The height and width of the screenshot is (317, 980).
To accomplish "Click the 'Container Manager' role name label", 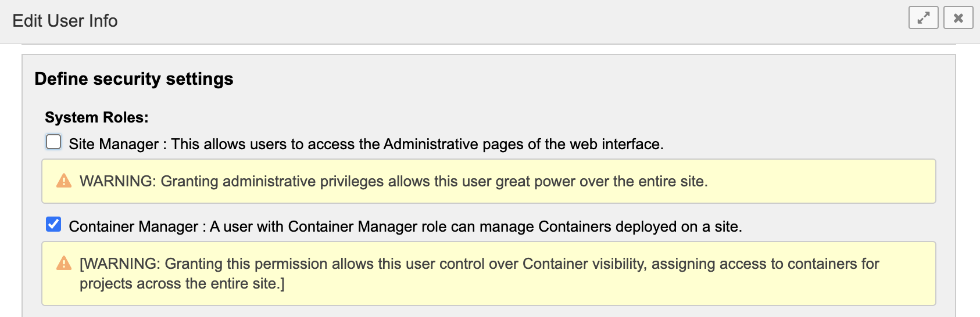I will coord(134,226).
